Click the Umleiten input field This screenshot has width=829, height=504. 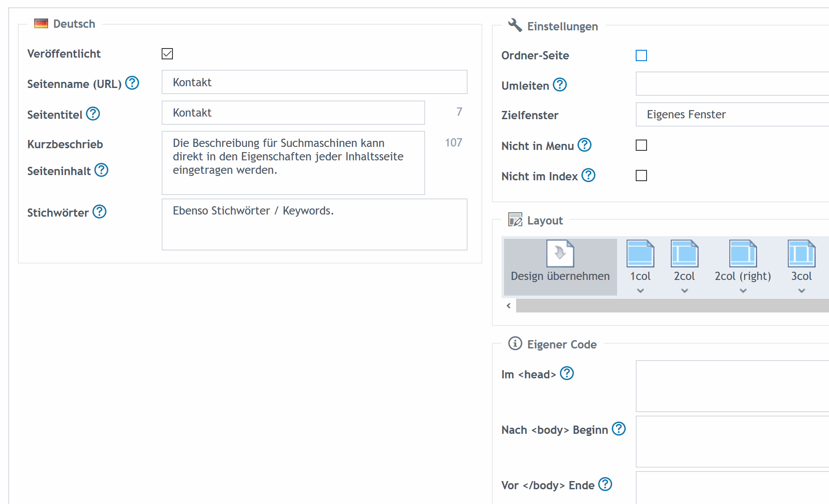tap(732, 84)
